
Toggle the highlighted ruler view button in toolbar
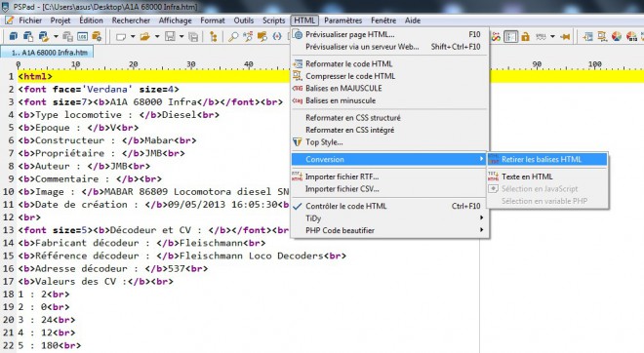tap(510, 36)
